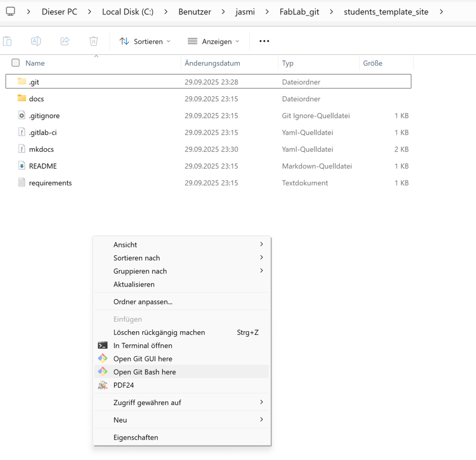This screenshot has width=476, height=460.
Task: Expand chevron before Dieser PC
Action: tap(28, 12)
